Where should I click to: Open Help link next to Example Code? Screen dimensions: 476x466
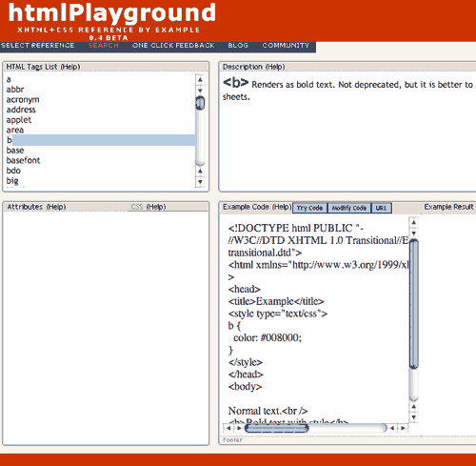click(x=282, y=207)
